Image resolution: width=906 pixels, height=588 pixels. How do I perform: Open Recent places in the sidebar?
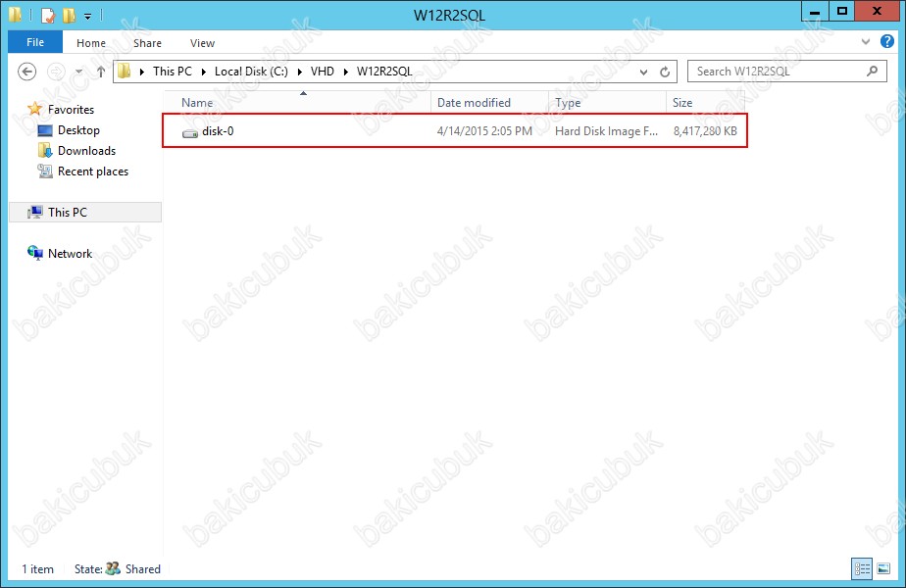click(93, 171)
